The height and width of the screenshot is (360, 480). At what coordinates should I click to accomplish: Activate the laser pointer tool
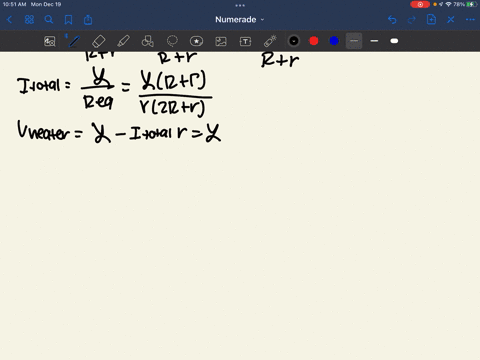(x=270, y=41)
